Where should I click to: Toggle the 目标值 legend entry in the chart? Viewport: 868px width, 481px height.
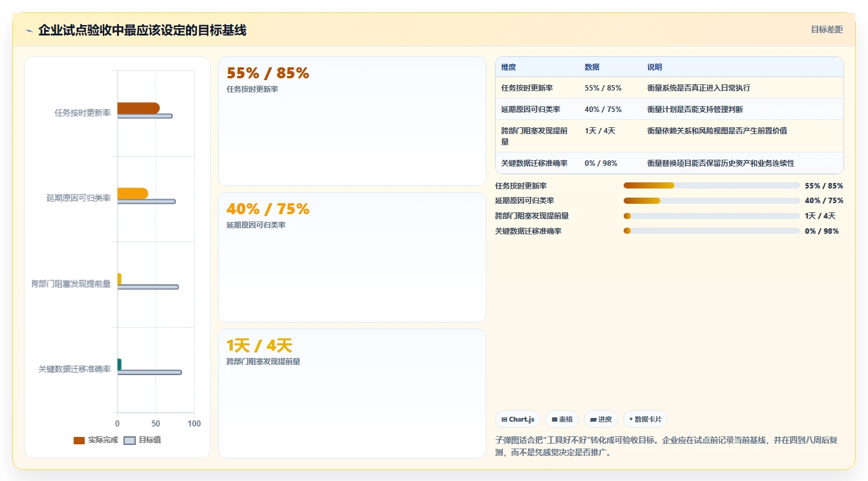tap(143, 440)
